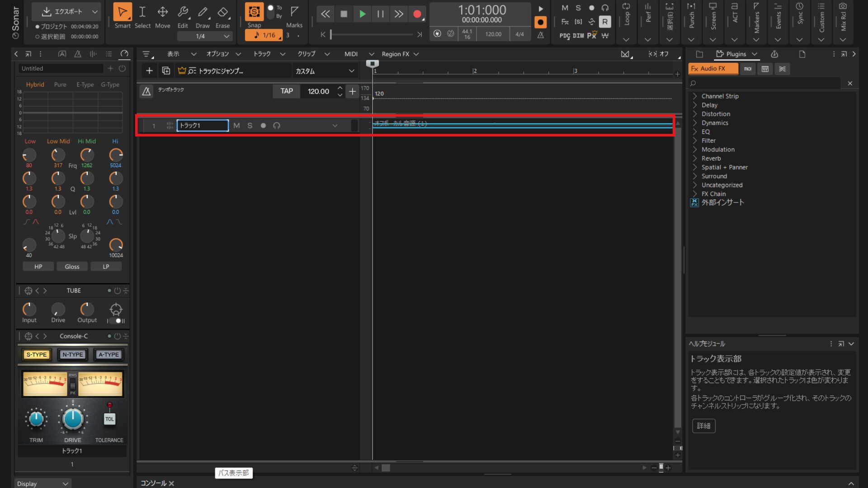Screen dimensions: 868x488
Task: Expand the Dynamics plugin category
Action: [x=714, y=123]
